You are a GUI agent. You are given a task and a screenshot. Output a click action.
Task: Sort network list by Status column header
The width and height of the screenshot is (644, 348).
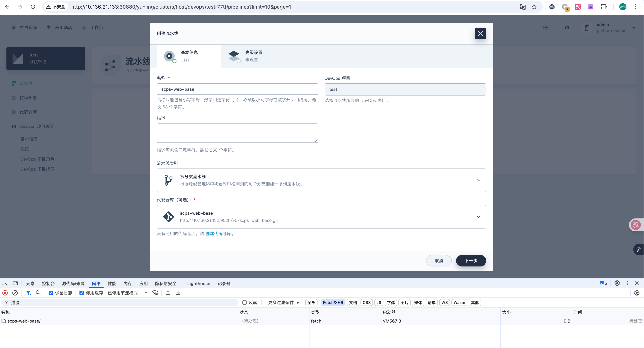[x=273, y=312]
